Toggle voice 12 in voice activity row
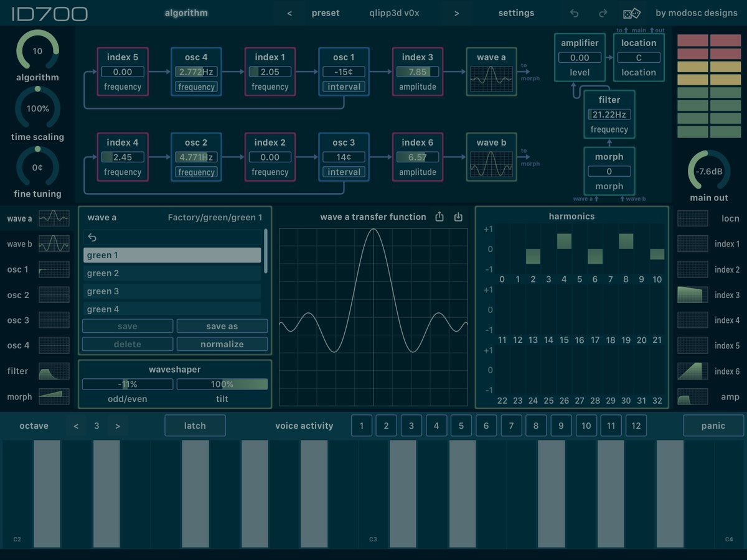 pos(636,426)
